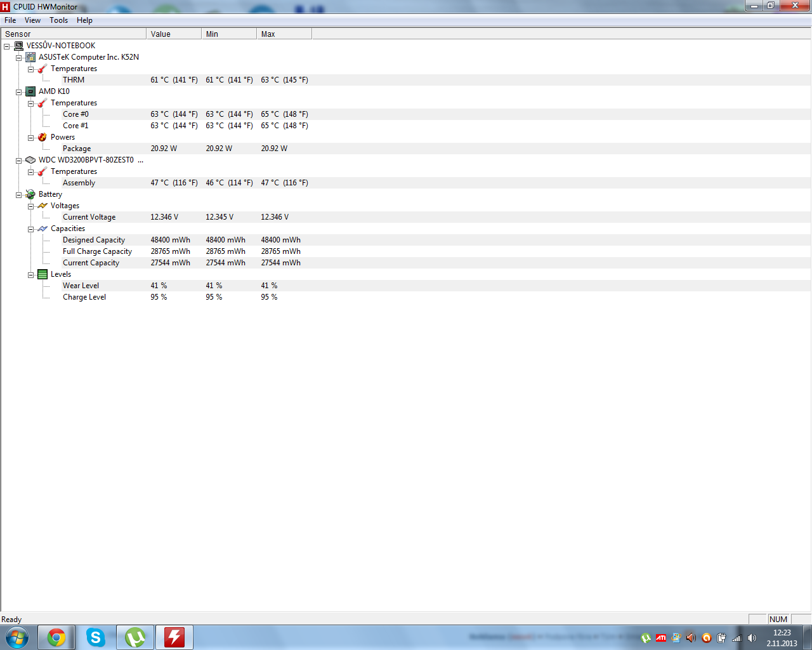812x650 pixels.
Task: Collapse Temperatures under ASUSTeK K52N
Action: [31, 69]
